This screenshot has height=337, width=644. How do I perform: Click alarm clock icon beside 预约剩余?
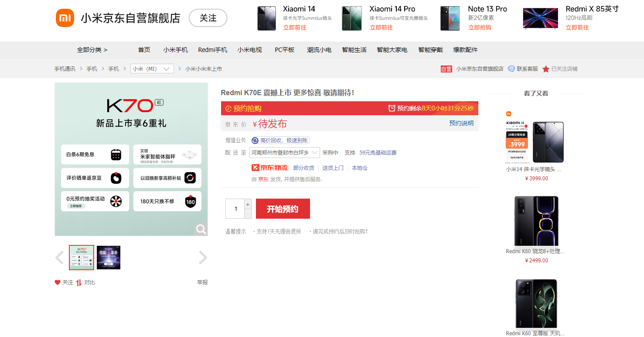pyautogui.click(x=392, y=108)
